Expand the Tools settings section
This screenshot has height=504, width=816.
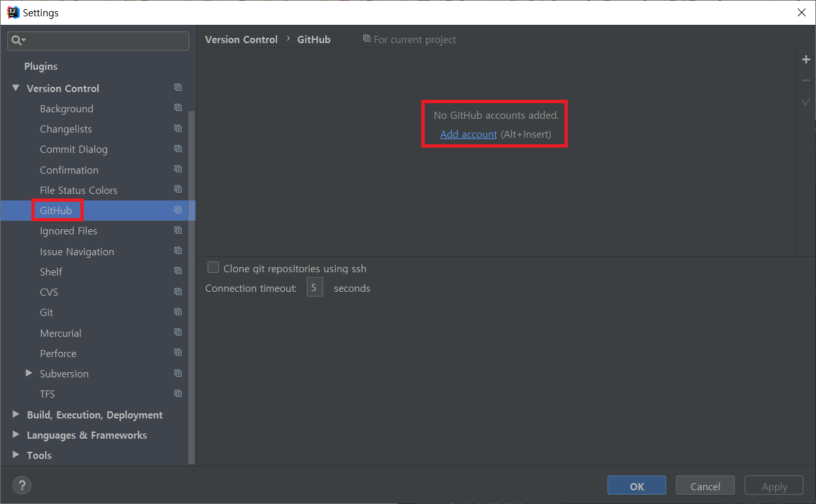(16, 455)
